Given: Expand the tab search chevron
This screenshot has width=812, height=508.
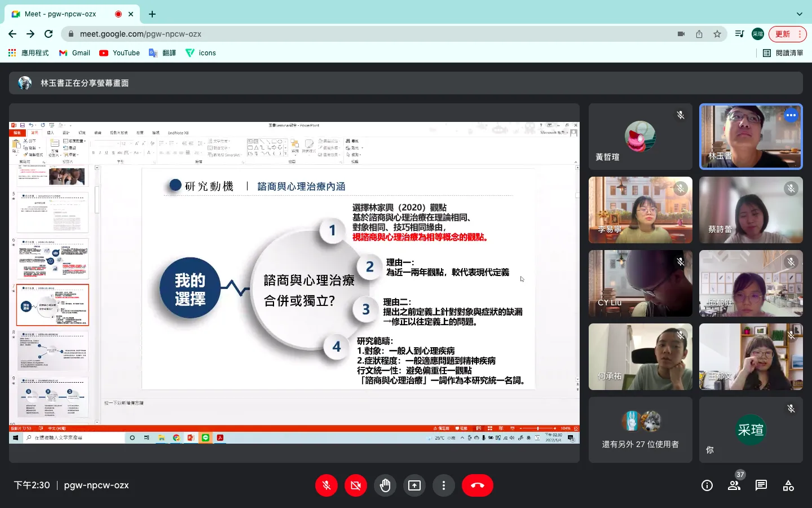Looking at the screenshot, I should coord(799,14).
